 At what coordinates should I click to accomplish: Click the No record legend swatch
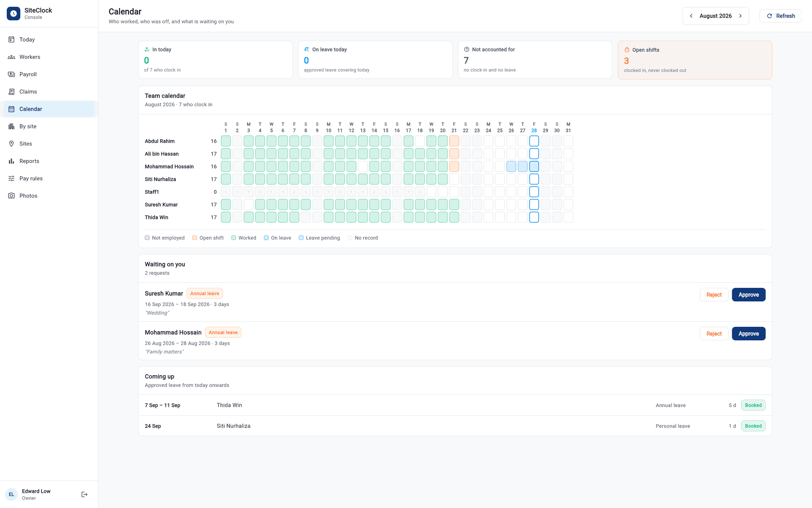coord(350,238)
